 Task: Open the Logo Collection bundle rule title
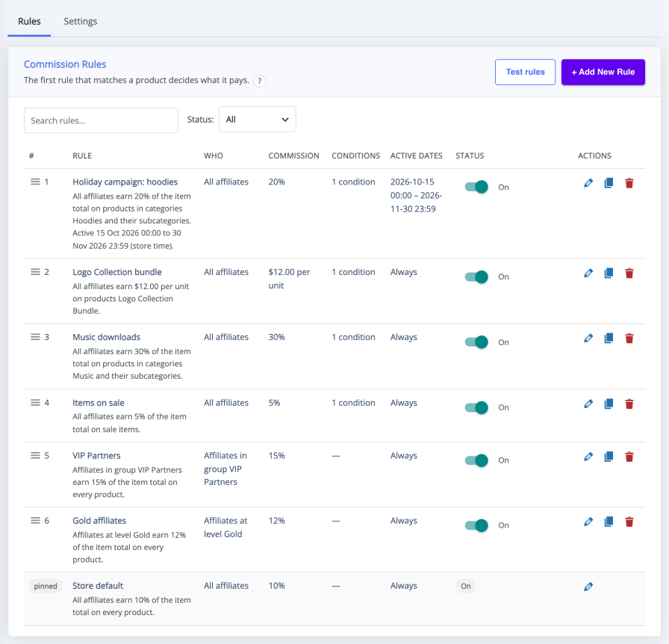coord(117,272)
